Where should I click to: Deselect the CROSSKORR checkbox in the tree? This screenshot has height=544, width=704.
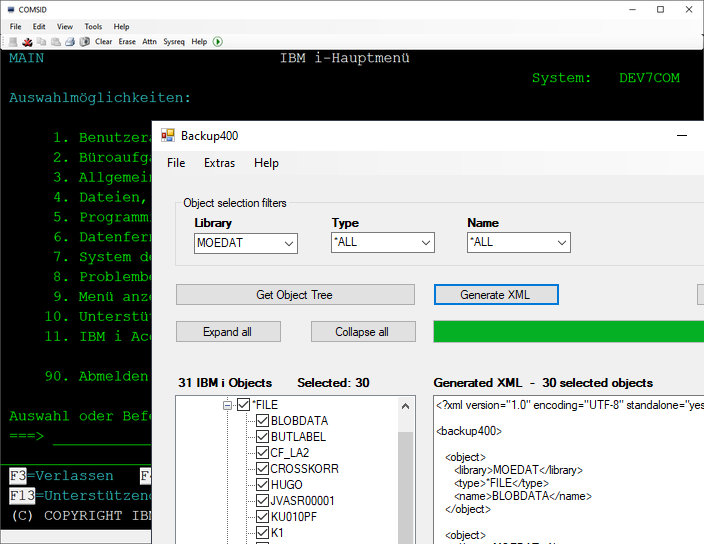tap(262, 469)
